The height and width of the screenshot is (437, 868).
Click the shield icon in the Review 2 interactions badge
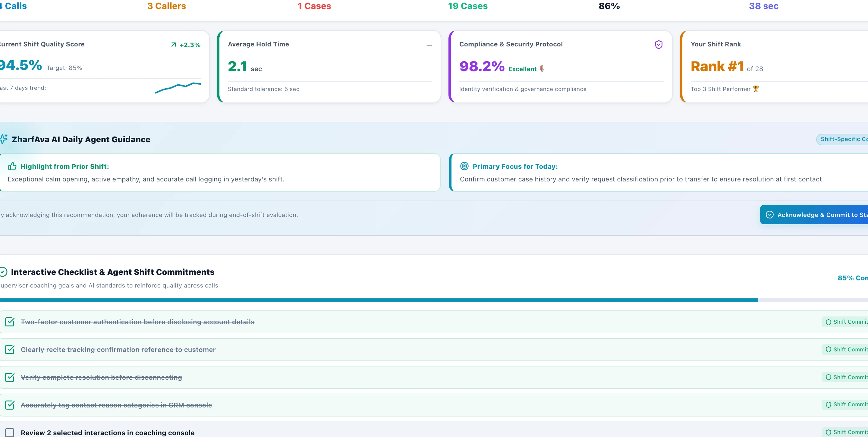[x=828, y=432]
